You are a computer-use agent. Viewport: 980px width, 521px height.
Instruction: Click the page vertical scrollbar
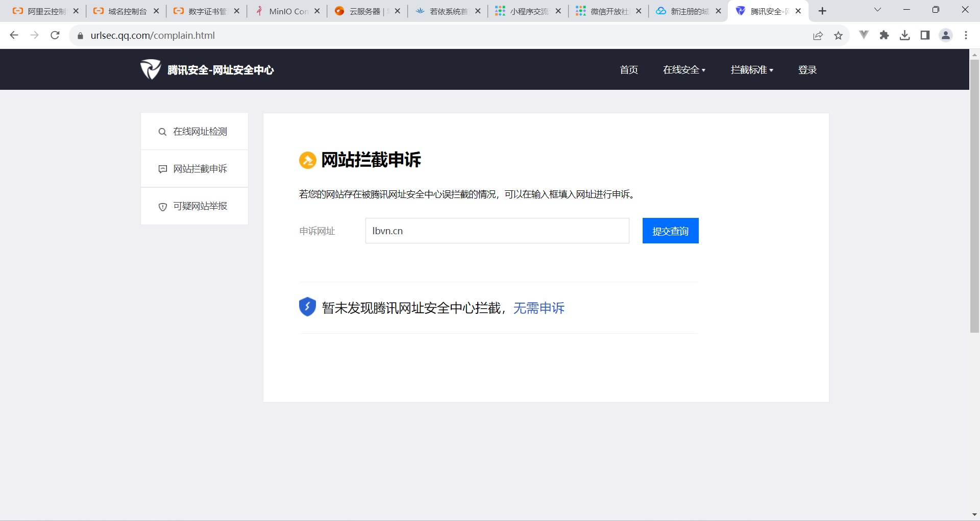point(974,196)
